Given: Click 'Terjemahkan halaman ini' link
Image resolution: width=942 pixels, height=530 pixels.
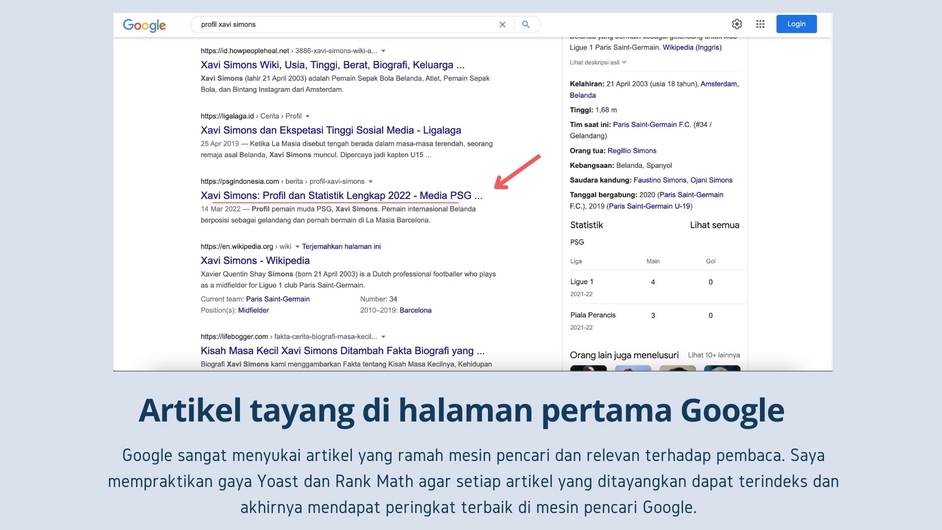Looking at the screenshot, I should coord(341,246).
